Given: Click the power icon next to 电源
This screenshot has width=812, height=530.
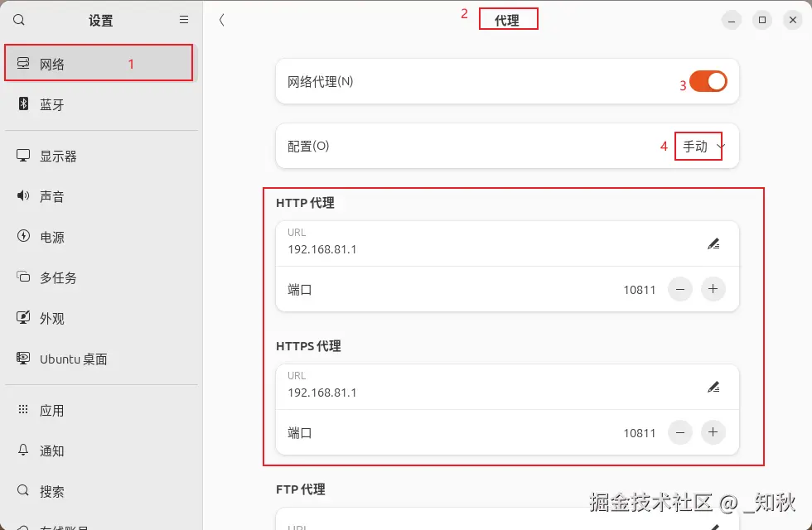Looking at the screenshot, I should [x=23, y=236].
